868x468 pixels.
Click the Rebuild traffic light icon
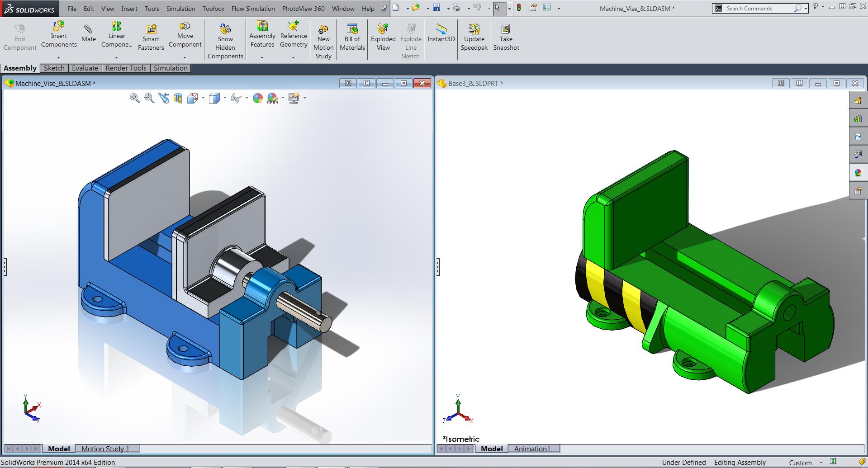(519, 8)
